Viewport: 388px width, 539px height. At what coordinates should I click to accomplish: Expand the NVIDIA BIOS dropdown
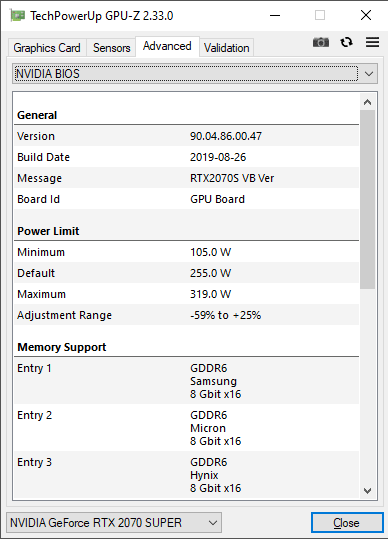coord(195,74)
